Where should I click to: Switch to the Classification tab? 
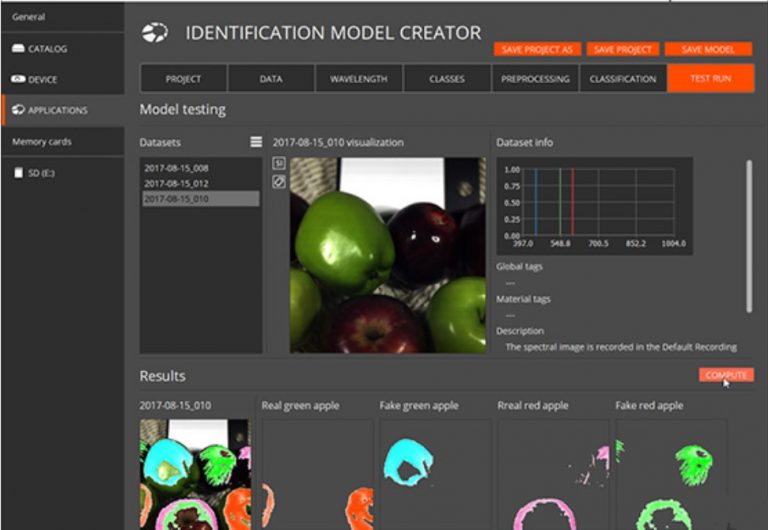(623, 79)
